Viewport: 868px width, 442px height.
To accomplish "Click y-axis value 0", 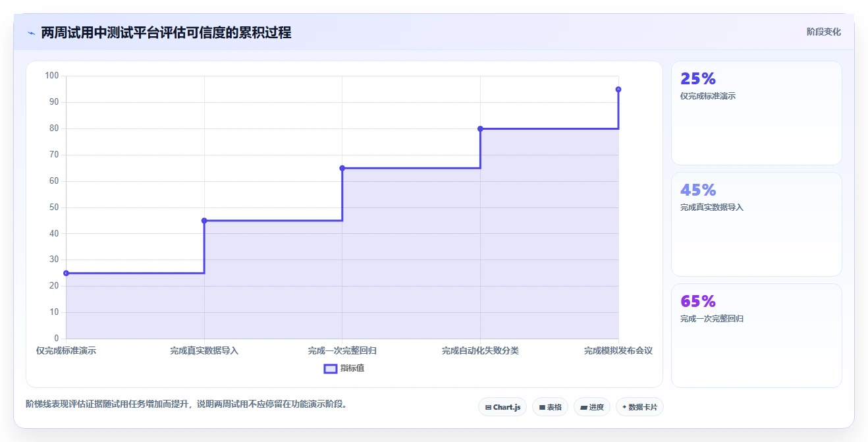I will coord(57,339).
